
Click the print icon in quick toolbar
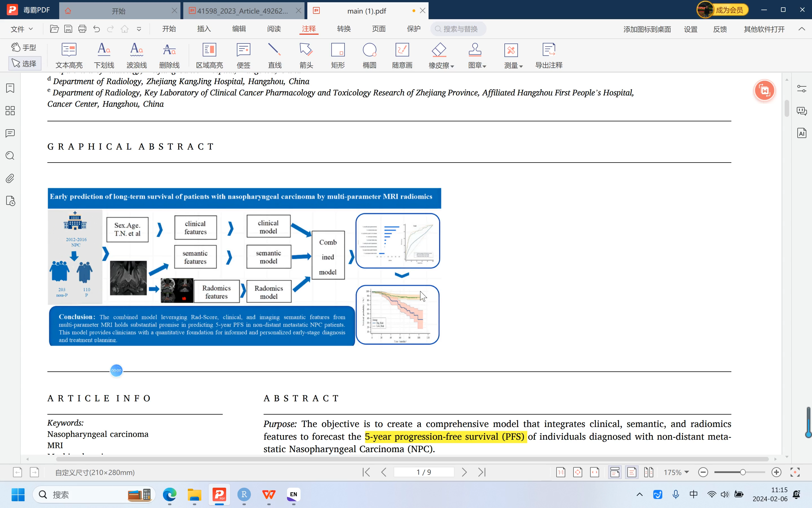point(82,29)
